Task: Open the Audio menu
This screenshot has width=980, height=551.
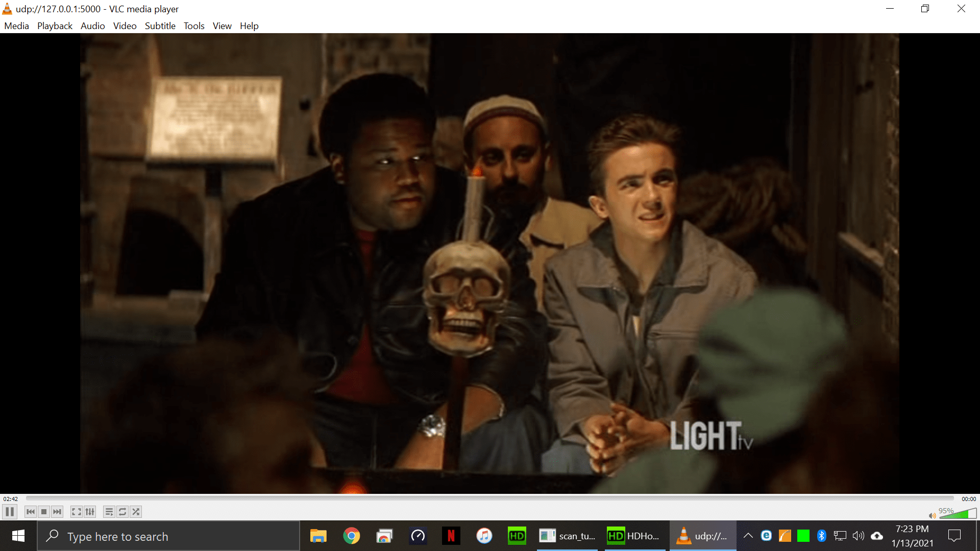Action: coord(92,26)
